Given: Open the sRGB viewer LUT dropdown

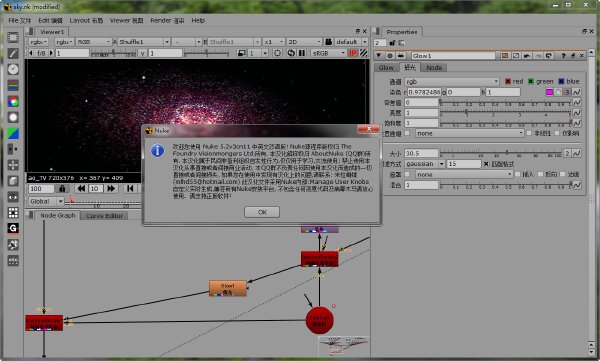Looking at the screenshot, I should pyautogui.click(x=329, y=53).
